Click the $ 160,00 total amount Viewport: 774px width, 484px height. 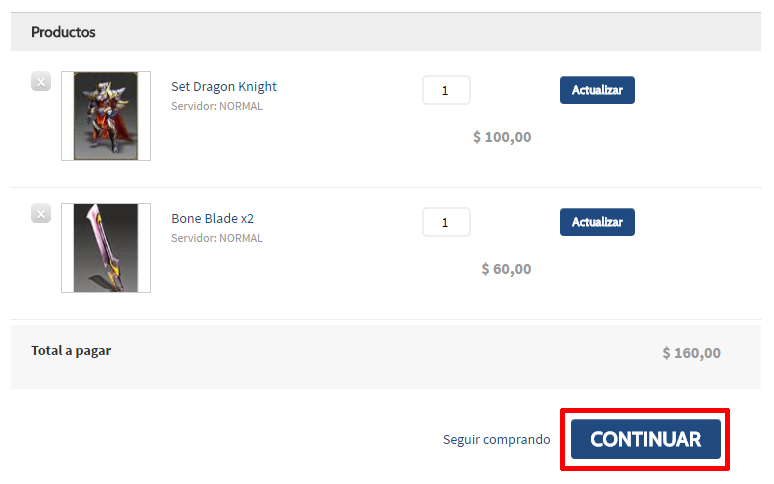click(x=692, y=353)
